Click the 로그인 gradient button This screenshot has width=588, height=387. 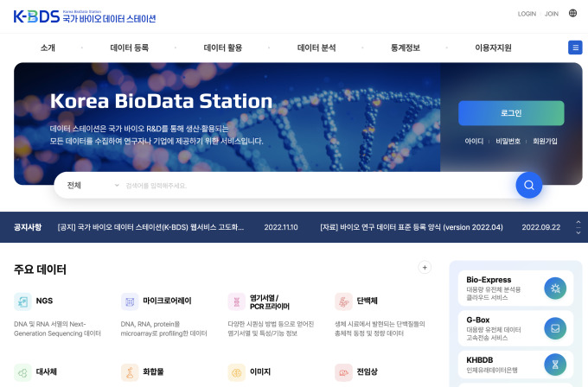click(x=511, y=113)
